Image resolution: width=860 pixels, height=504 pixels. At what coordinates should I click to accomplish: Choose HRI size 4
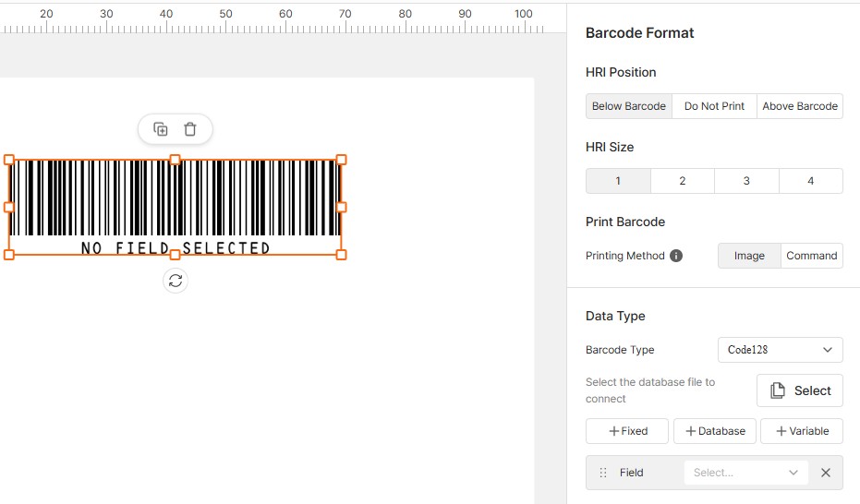point(811,181)
